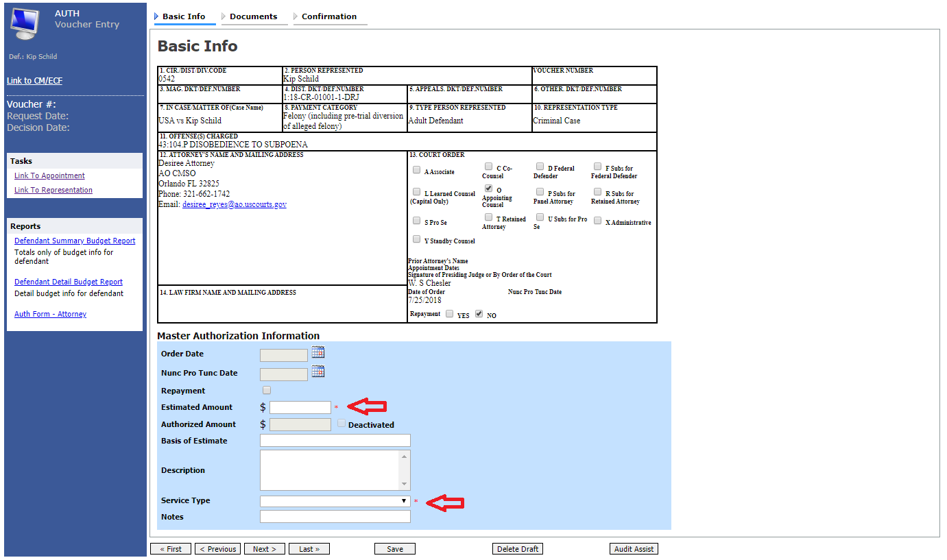Click the Last button
The width and height of the screenshot is (947, 560).
click(x=309, y=549)
